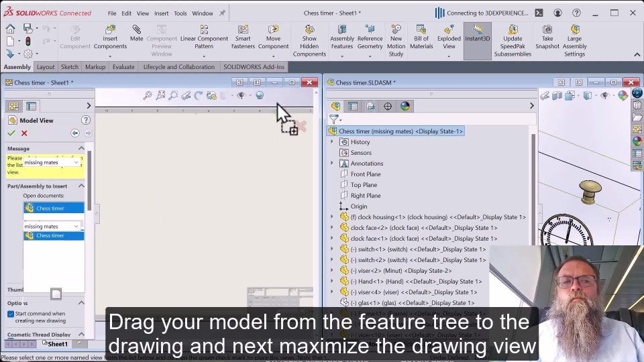
Task: Open the Lifecycle and Collaboration tab
Action: pos(178,67)
